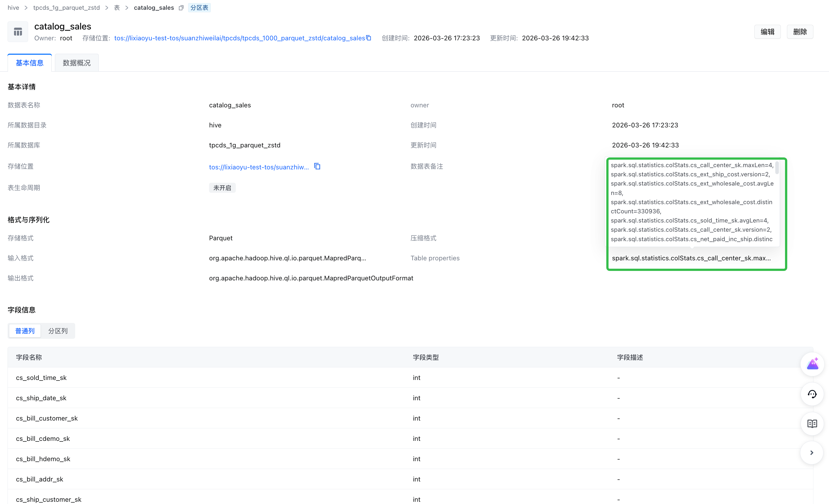This screenshot has width=829, height=504.
Task: Copy storage location icon in header
Action: click(369, 38)
